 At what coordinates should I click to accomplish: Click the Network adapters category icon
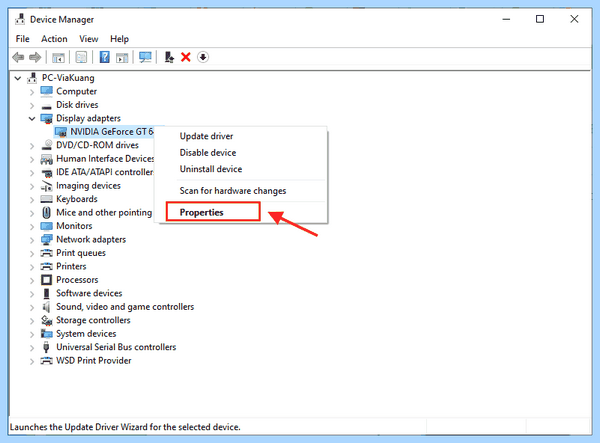[46, 240]
